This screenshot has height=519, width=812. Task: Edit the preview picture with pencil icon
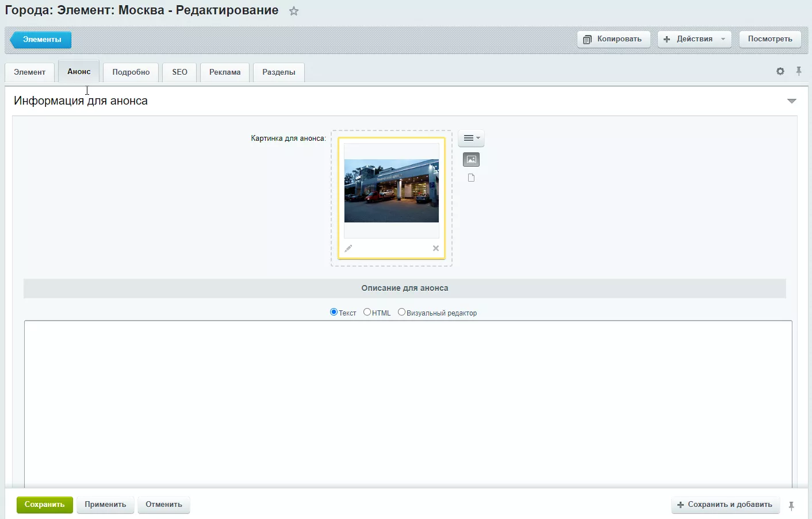pyautogui.click(x=348, y=248)
